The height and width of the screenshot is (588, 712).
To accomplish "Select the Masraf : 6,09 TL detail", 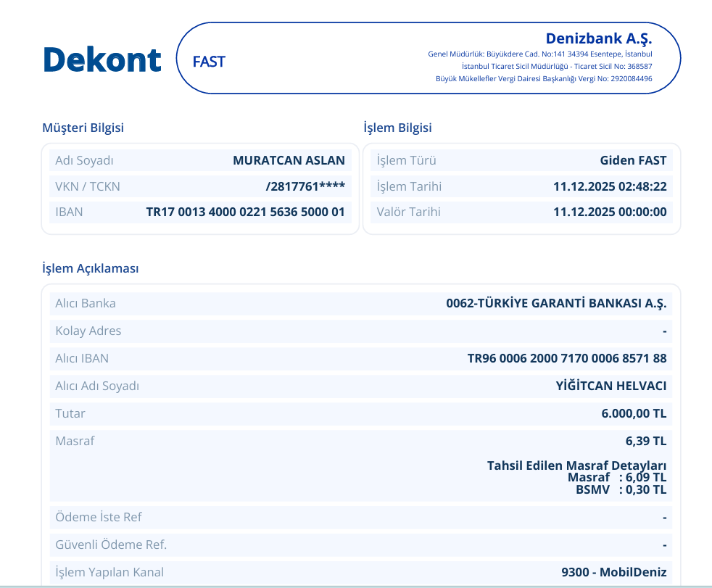I will coord(617,478).
